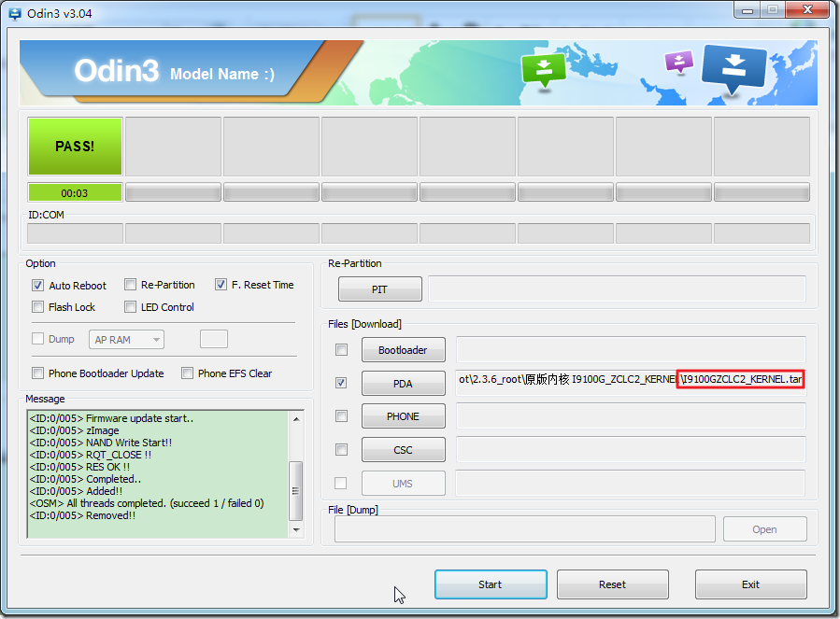This screenshot has width=840, height=619.
Task: Click the File [Dump] path field
Action: point(525,529)
